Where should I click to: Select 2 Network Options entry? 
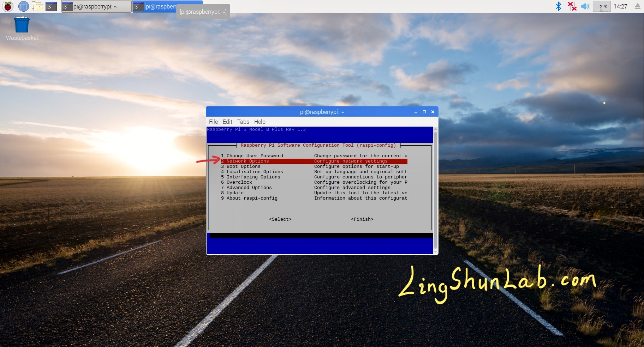pyautogui.click(x=314, y=161)
